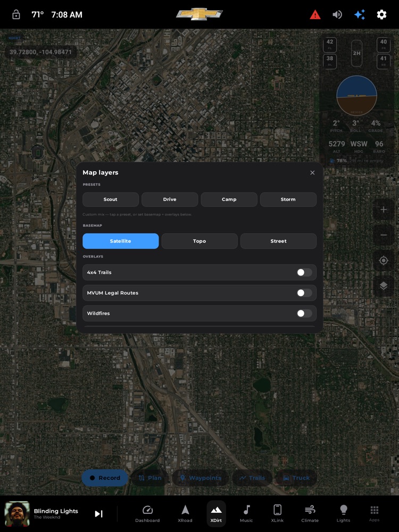Open the Truck button

click(x=296, y=478)
